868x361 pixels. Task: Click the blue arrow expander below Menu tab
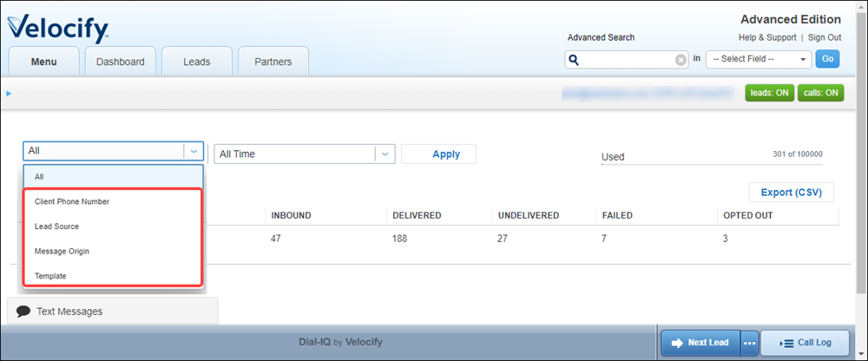(x=9, y=94)
